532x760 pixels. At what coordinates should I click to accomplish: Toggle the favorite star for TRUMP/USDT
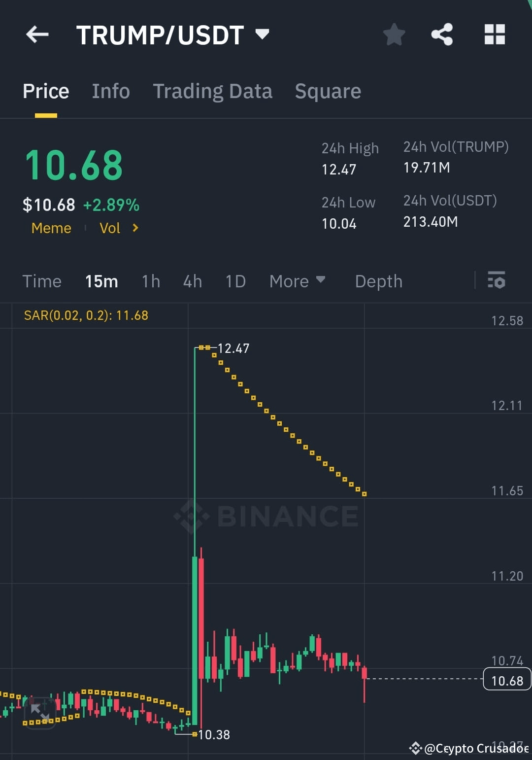tap(394, 34)
